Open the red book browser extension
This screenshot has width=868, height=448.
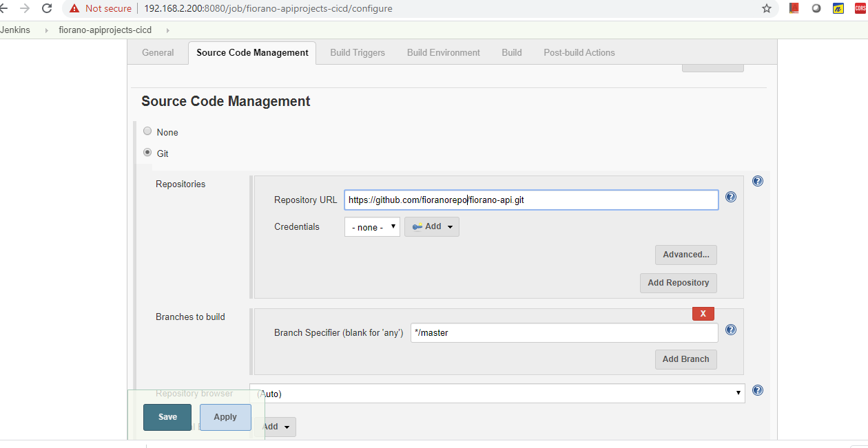pyautogui.click(x=794, y=8)
